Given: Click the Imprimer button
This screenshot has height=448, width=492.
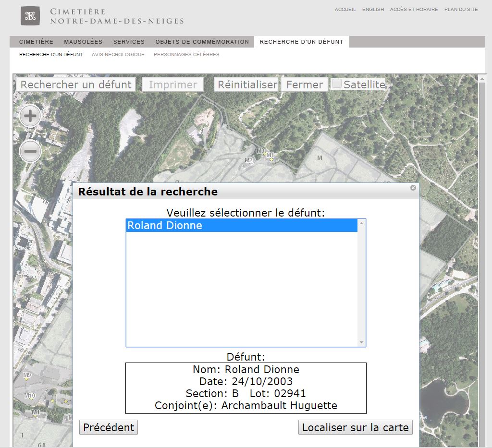Looking at the screenshot, I should 173,85.
